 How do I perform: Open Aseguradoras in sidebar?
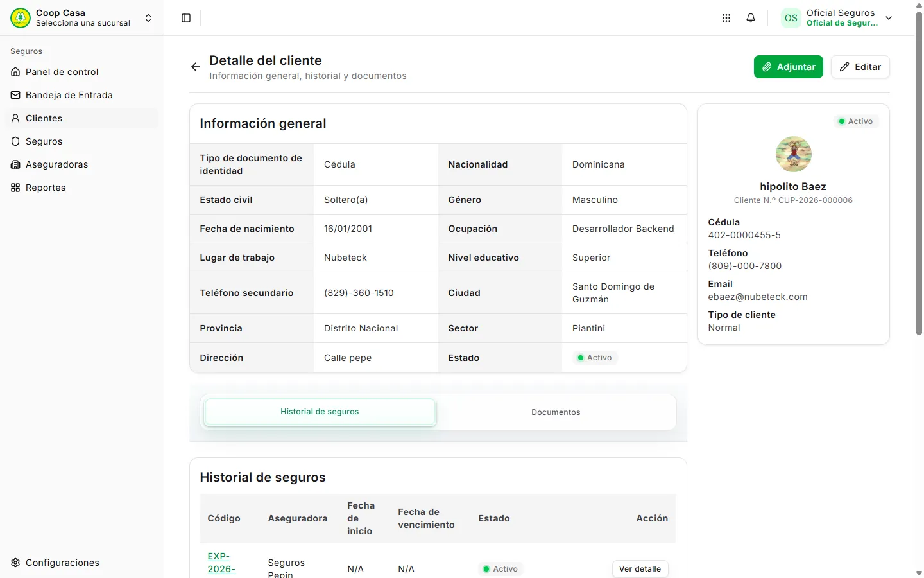coord(82,164)
